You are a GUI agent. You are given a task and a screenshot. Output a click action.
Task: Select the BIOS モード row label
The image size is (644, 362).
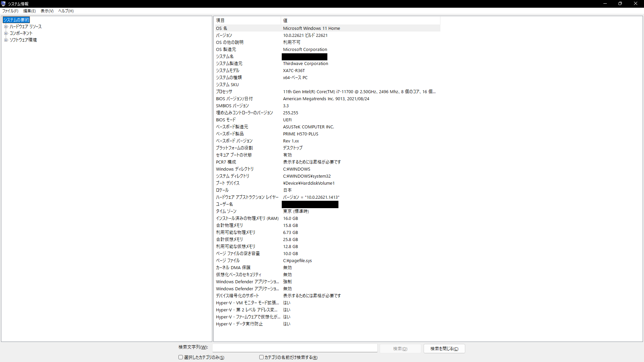(x=226, y=120)
